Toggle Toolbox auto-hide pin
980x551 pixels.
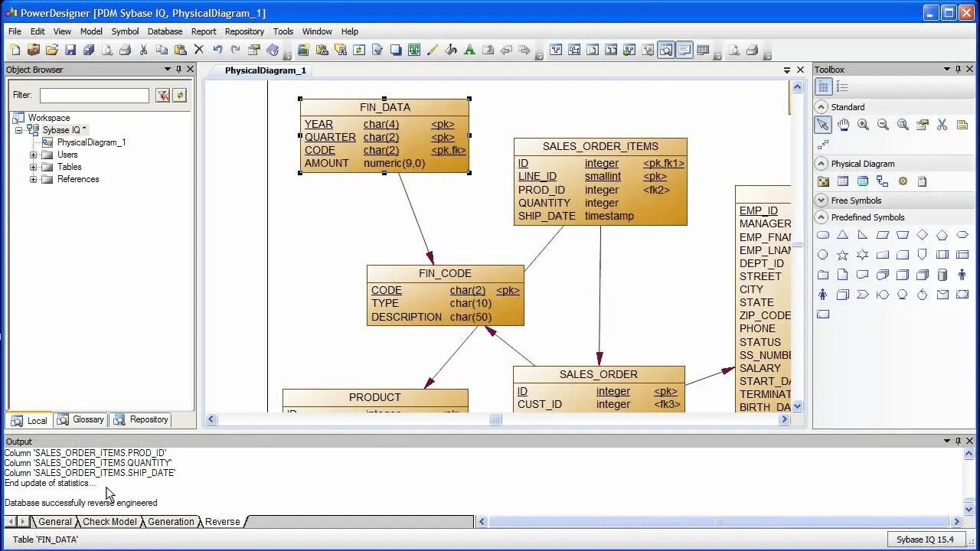[x=958, y=69]
